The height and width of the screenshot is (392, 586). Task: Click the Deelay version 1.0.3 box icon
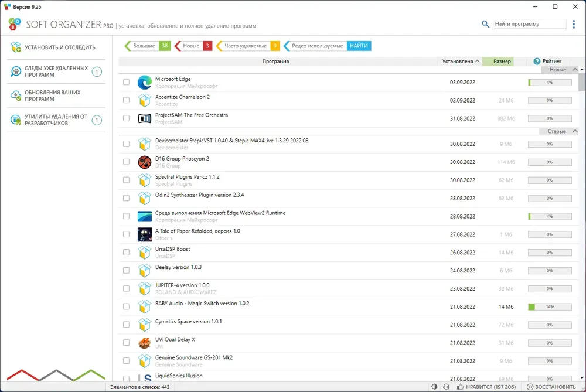click(x=145, y=271)
